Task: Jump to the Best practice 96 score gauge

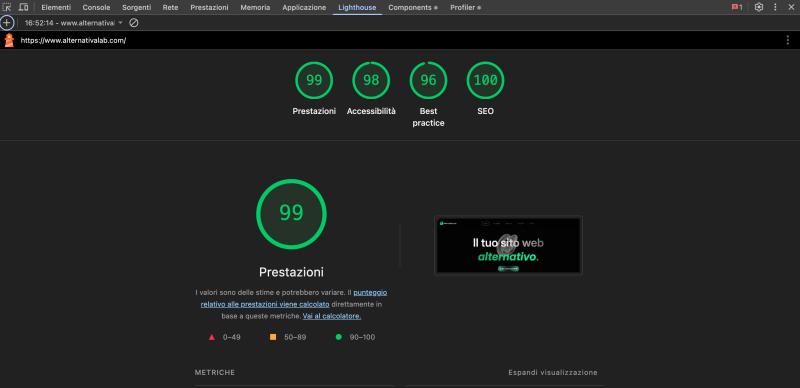Action: [x=428, y=80]
